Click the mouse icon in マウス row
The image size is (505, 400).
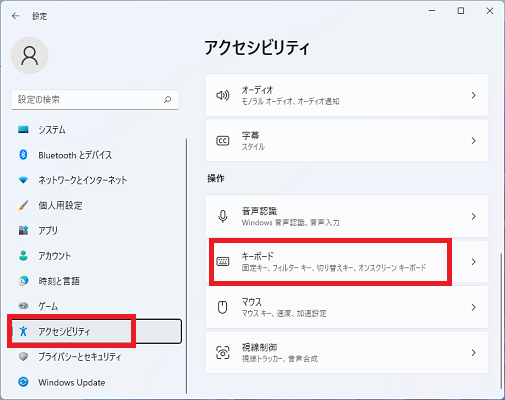pos(222,307)
